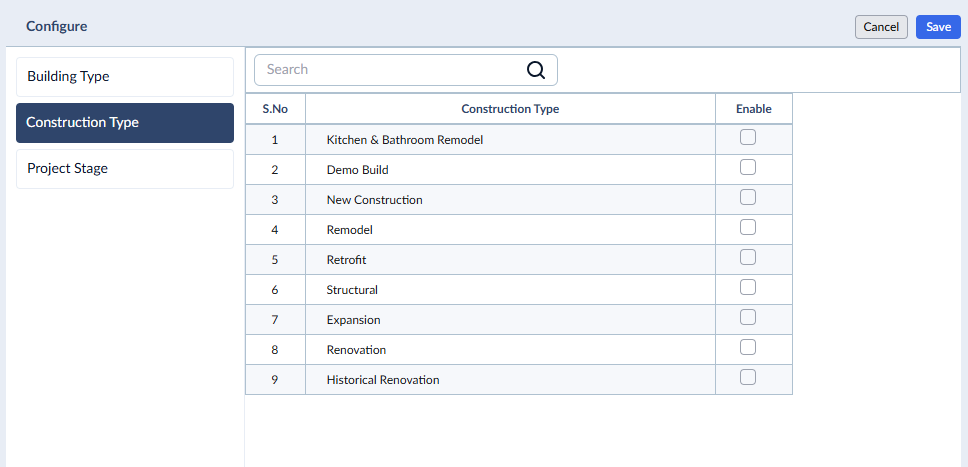The image size is (968, 467).
Task: Select the Construction Type tab
Action: pos(125,122)
